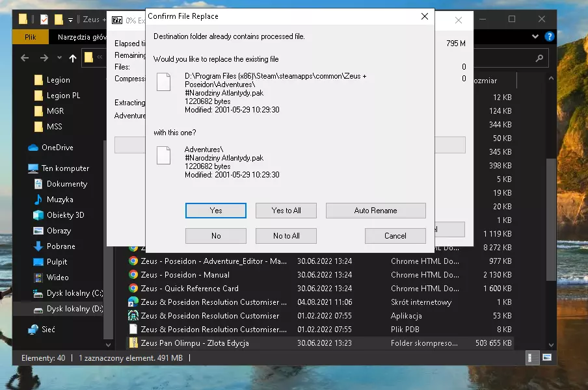Click Chrome icon of Zeus Manual file
Image resolution: width=588 pixels, height=390 pixels.
pos(133,274)
